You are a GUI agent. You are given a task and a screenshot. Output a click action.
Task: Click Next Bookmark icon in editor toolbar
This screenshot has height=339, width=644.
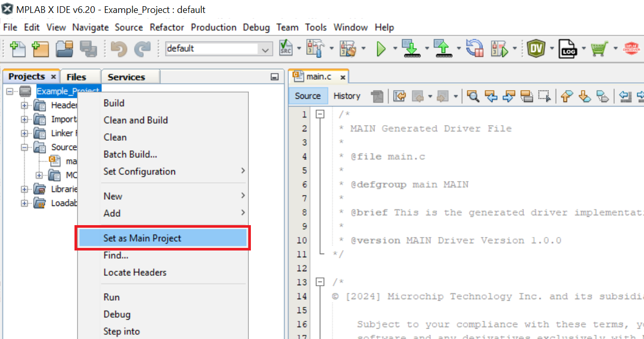pos(585,96)
